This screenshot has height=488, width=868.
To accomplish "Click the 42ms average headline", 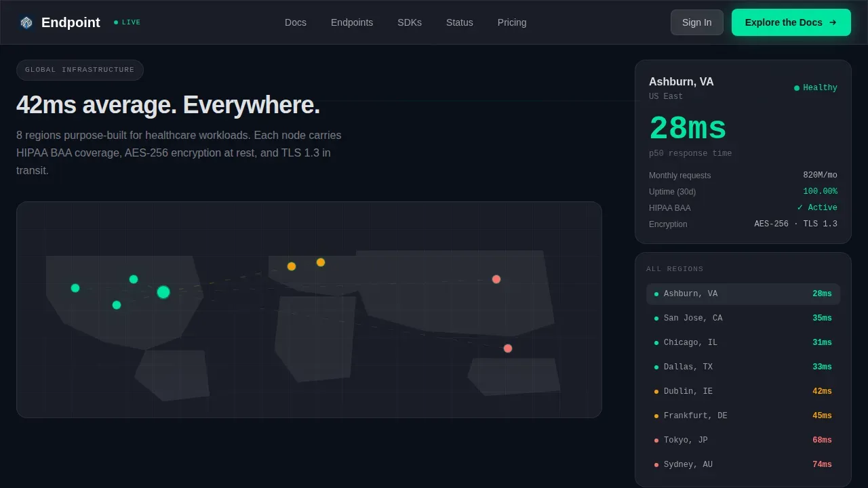I will [x=168, y=105].
